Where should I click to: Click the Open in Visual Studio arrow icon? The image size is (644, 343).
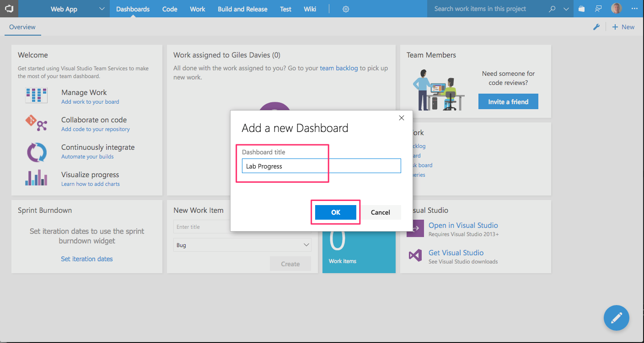pos(415,228)
